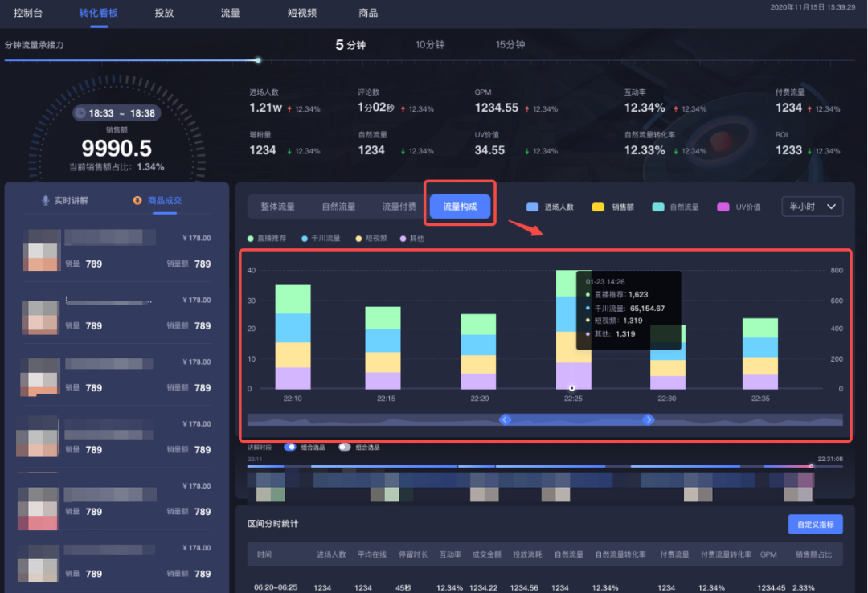Turn off the enabled 组合选品 switch
This screenshot has width=868, height=593.
pyautogui.click(x=290, y=447)
